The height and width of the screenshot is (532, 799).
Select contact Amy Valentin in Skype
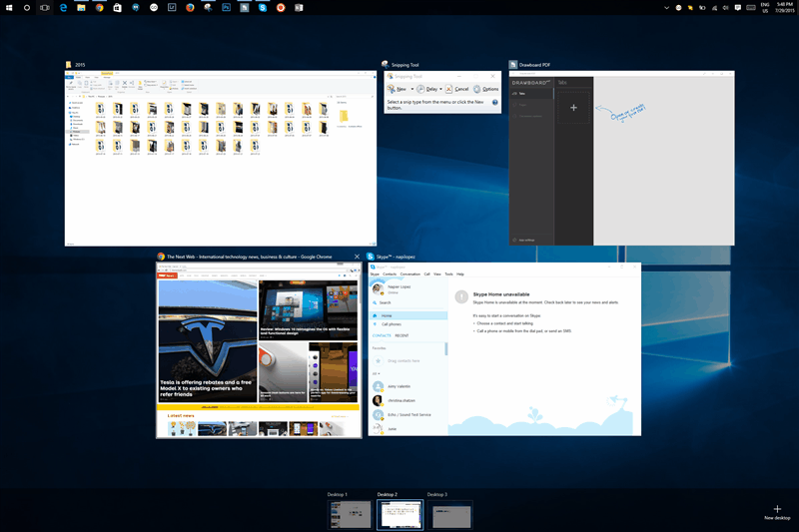[x=407, y=386]
